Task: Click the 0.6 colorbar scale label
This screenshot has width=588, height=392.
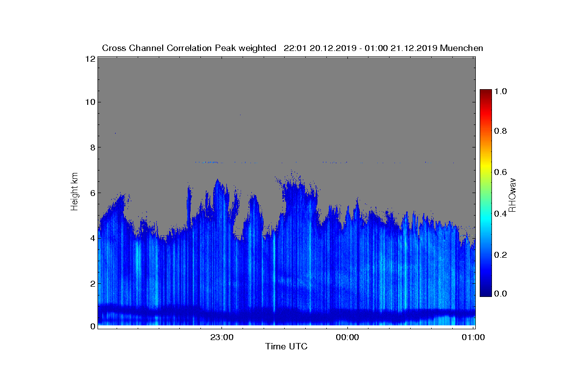Action: point(500,172)
